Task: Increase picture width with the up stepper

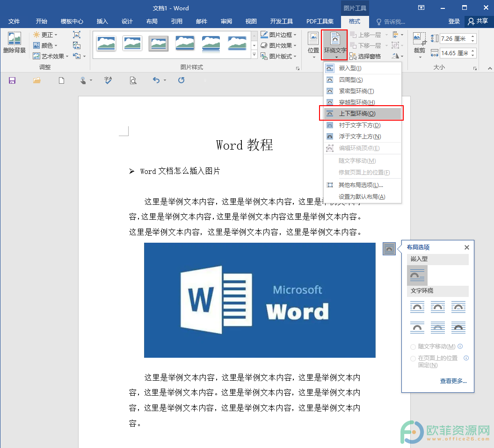Action: [x=472, y=51]
